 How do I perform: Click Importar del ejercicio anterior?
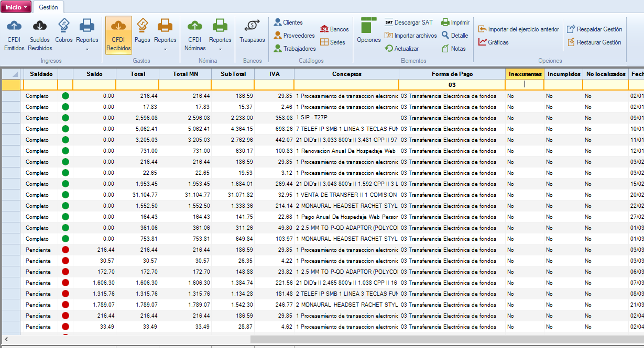click(x=518, y=29)
